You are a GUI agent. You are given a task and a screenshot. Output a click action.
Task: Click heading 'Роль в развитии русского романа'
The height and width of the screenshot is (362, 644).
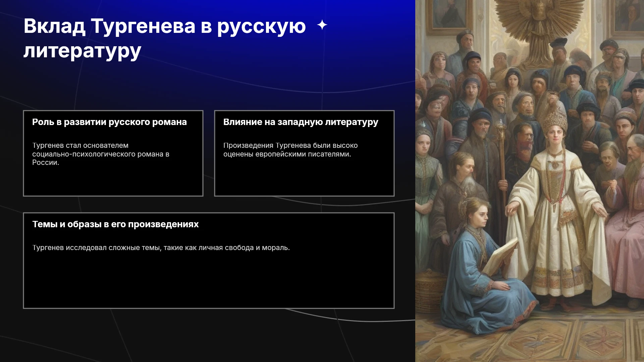pos(109,122)
